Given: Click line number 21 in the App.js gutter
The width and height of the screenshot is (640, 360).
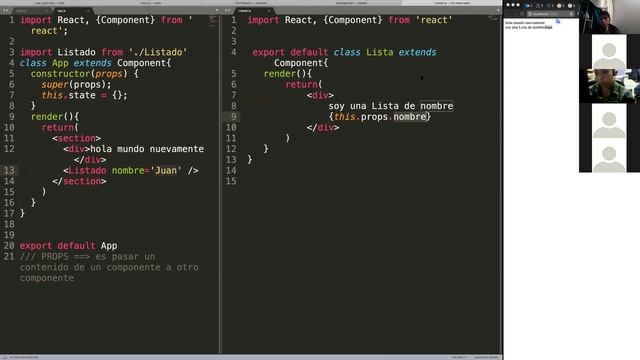Looking at the screenshot, I should 9,256.
